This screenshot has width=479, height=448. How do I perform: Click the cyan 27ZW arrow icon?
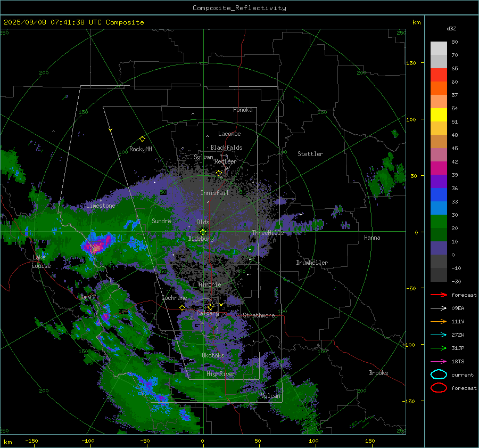pos(439,335)
